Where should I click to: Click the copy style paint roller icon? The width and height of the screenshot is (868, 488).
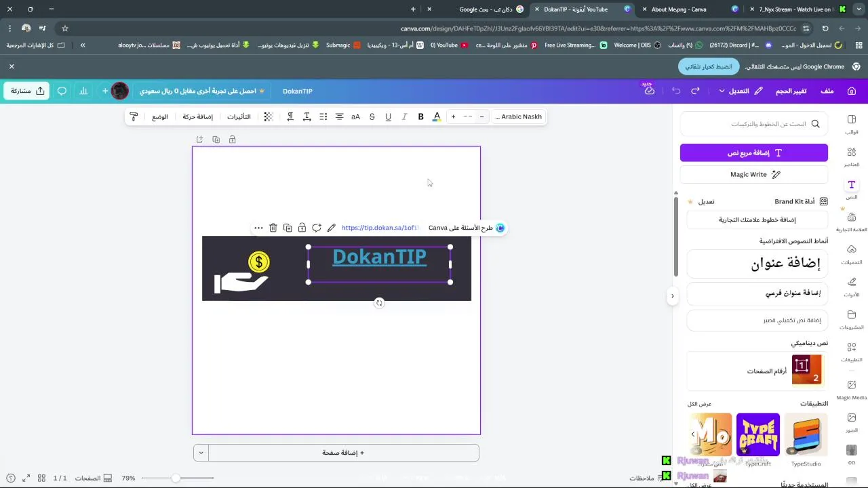coord(134,117)
